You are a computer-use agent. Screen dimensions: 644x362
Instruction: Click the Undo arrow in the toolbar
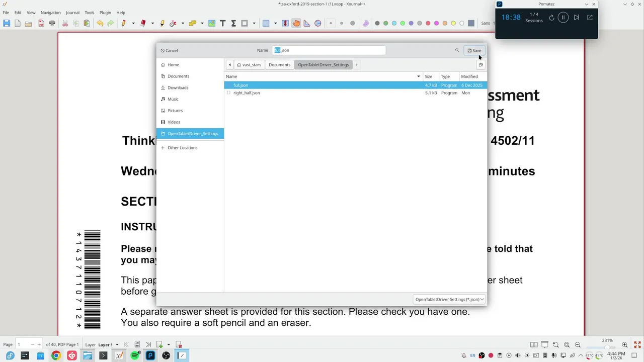coord(100,23)
